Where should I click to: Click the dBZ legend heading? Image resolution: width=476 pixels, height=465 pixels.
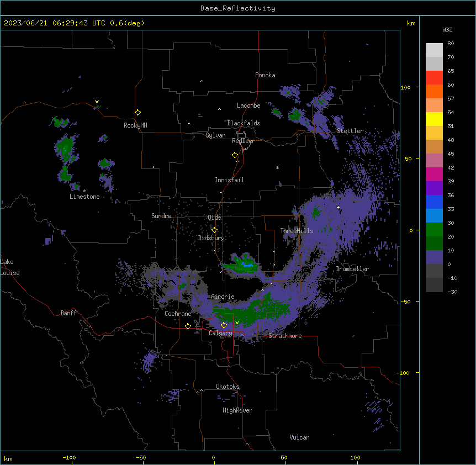pos(447,30)
